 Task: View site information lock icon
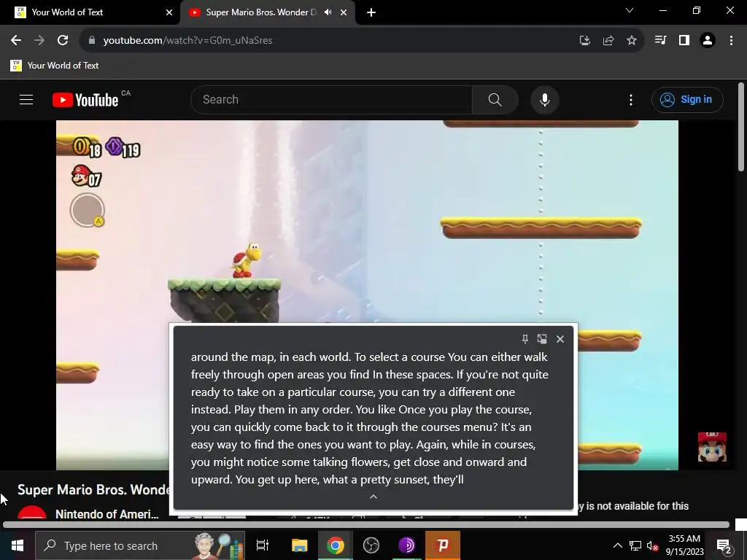91,41
